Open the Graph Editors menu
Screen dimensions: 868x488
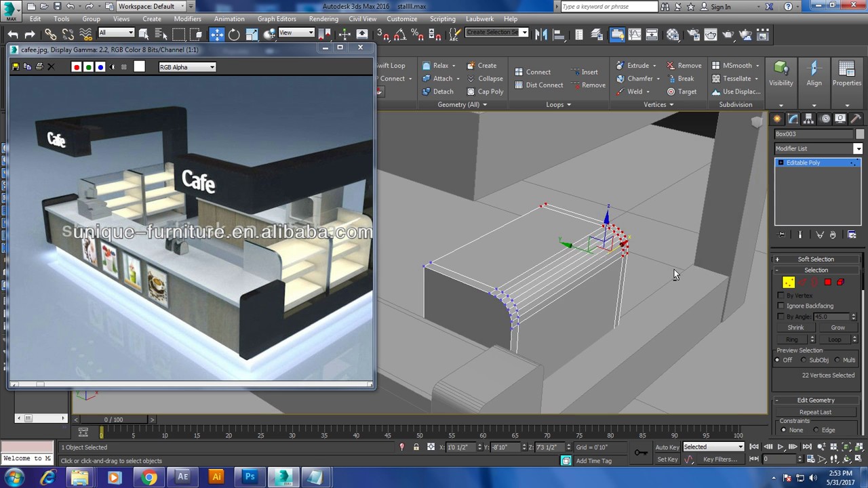click(277, 19)
